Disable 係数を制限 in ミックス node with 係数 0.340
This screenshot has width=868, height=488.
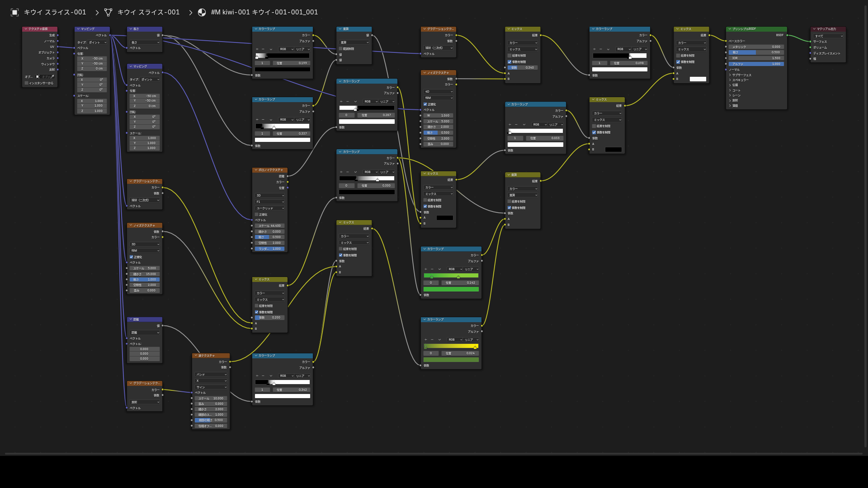pos(509,62)
